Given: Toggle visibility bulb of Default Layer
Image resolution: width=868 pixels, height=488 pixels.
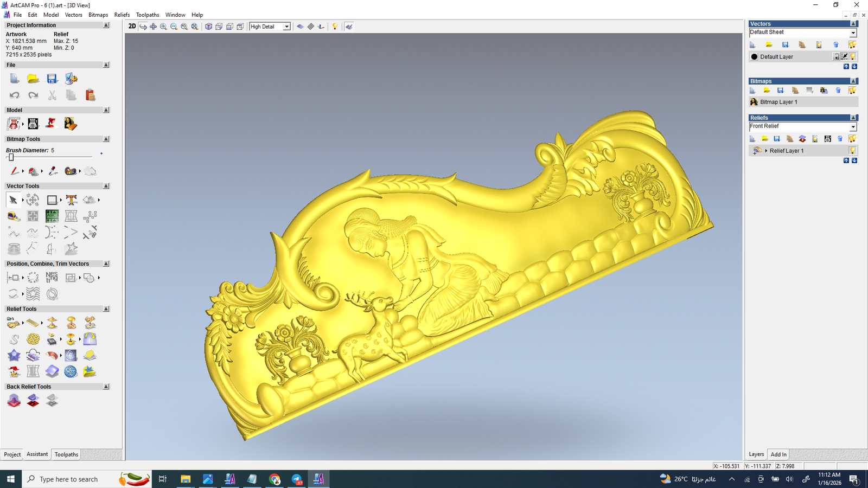Looking at the screenshot, I should click(x=853, y=56).
